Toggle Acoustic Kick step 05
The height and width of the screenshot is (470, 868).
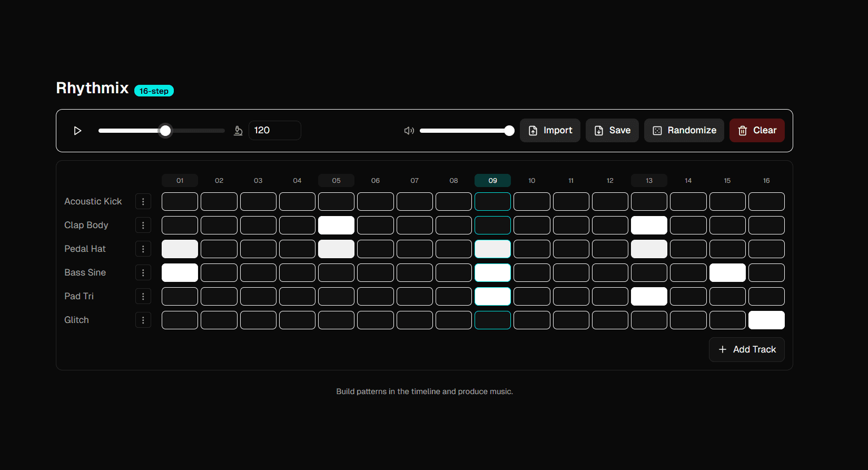click(x=336, y=201)
